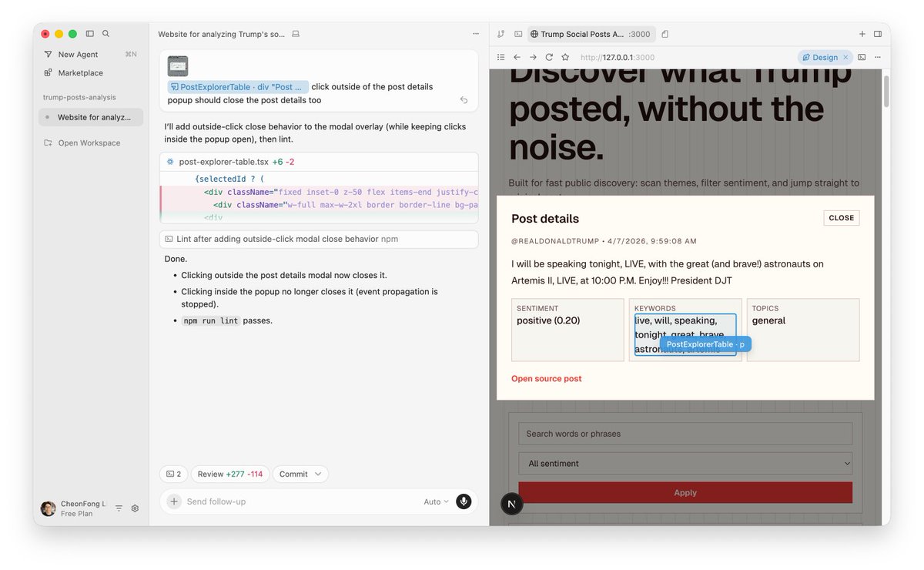Click the plus attach button in the chat input
The height and width of the screenshot is (570, 924).
(174, 501)
